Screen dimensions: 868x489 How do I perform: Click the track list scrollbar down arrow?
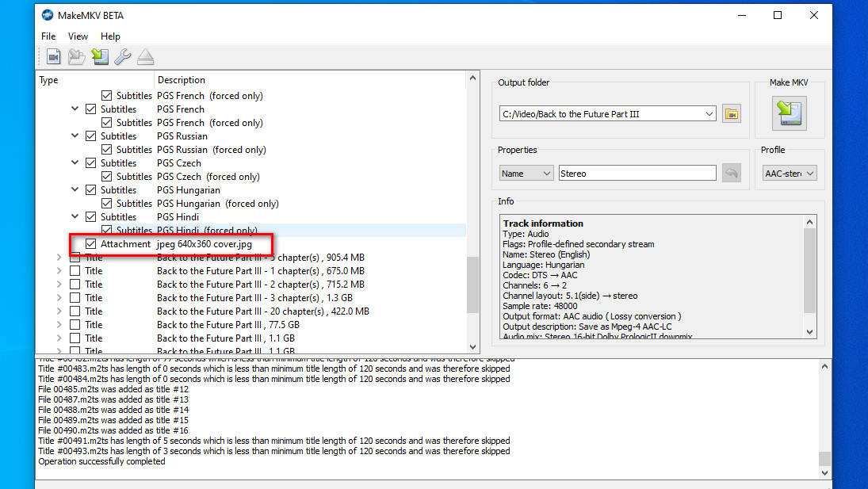472,347
